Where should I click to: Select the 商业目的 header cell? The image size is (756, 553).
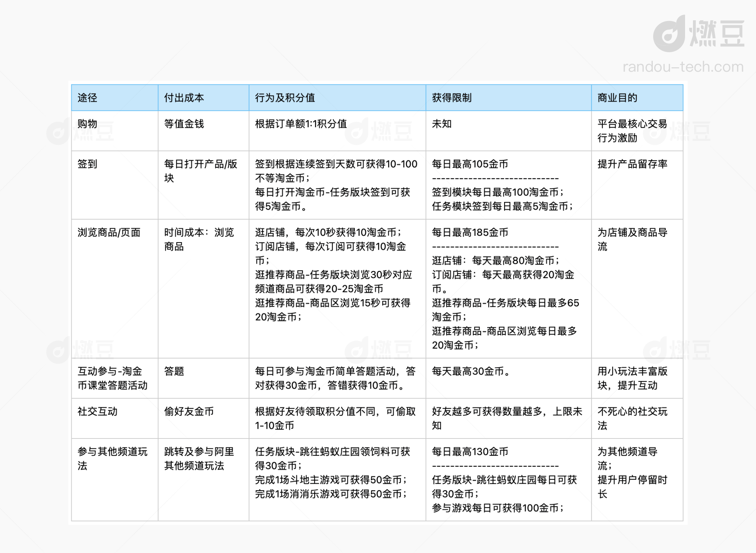617,98
